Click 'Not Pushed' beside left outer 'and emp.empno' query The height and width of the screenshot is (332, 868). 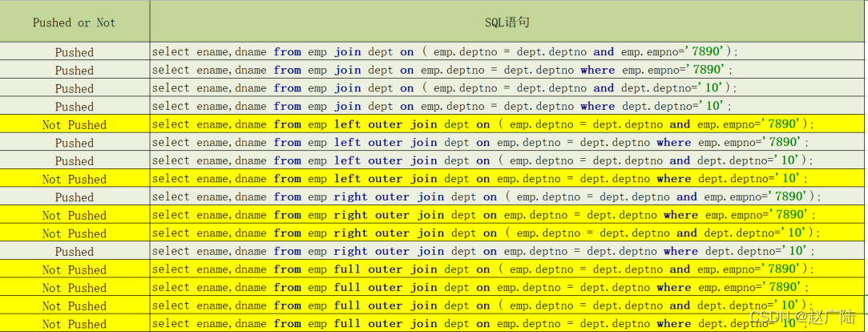(x=75, y=125)
